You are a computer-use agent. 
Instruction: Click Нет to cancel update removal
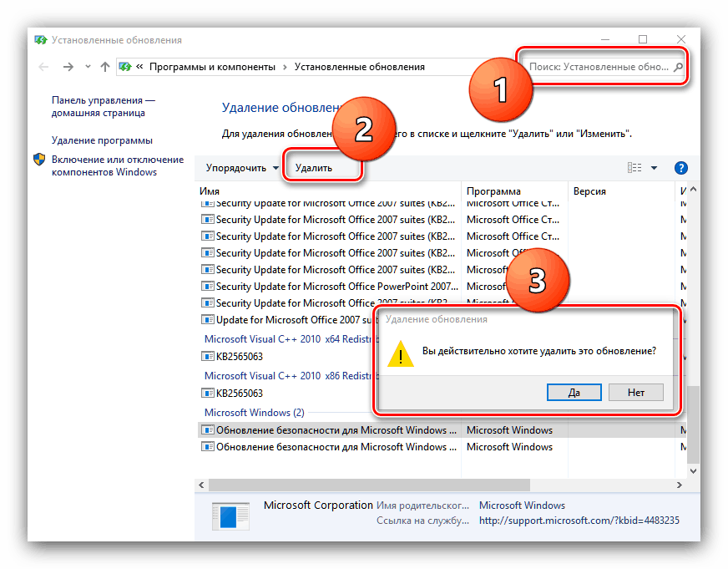[x=635, y=393]
